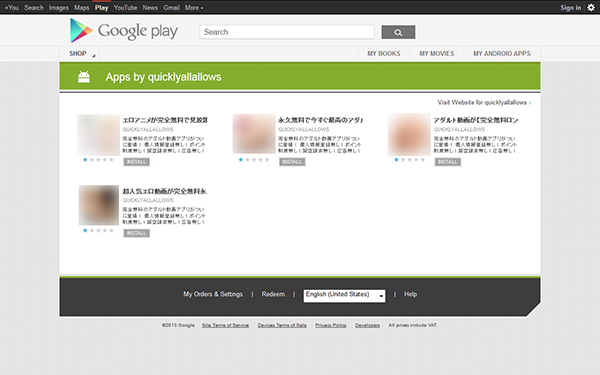Click the Google Play logo
600x375 pixels.
(x=124, y=30)
